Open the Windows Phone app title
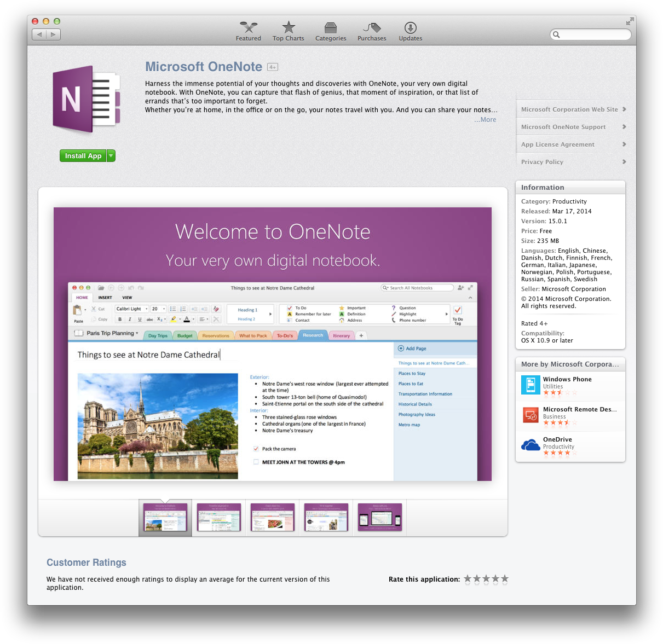This screenshot has width=663, height=644. point(567,379)
